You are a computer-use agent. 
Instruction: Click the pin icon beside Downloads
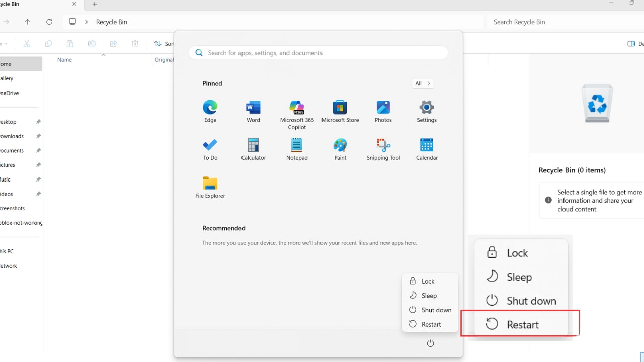click(38, 136)
